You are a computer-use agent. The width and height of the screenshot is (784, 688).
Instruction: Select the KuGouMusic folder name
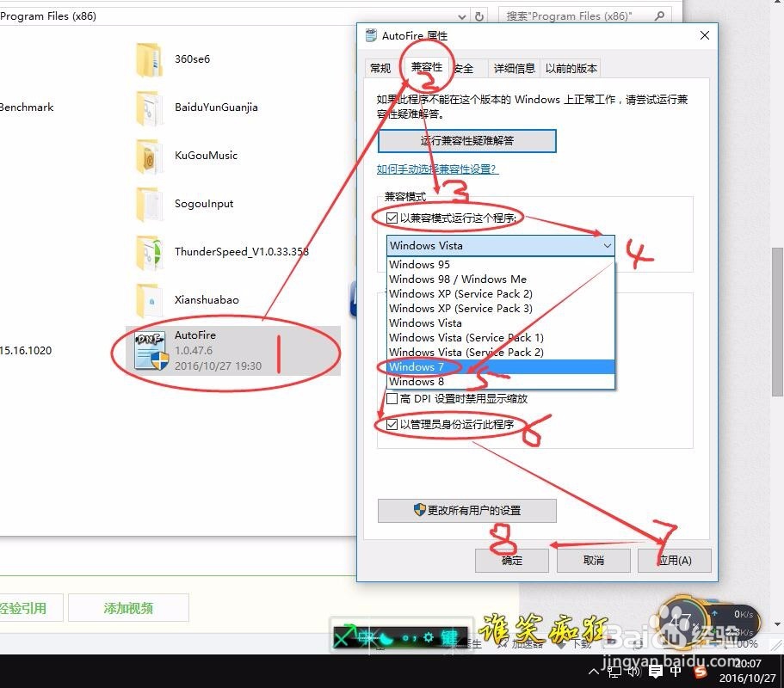(x=206, y=156)
